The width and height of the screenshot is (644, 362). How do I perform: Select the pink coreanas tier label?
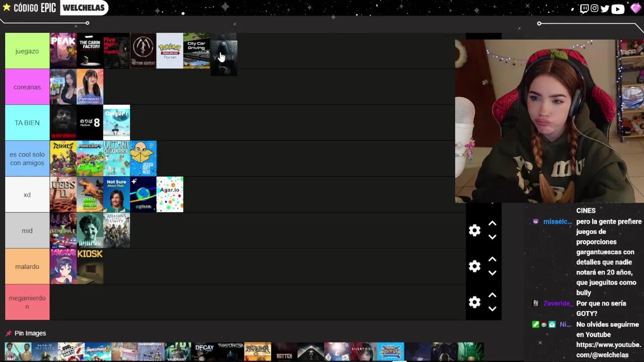27,87
